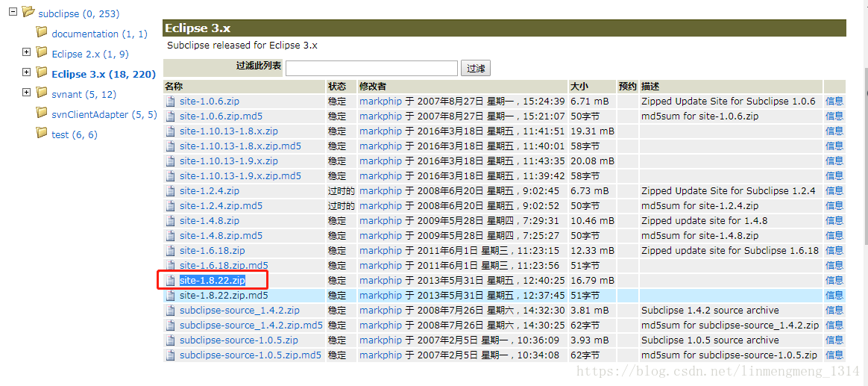Screen dimensions: 868x386
Task: Click file icon for site-1.2.4.zip
Action: (x=171, y=191)
